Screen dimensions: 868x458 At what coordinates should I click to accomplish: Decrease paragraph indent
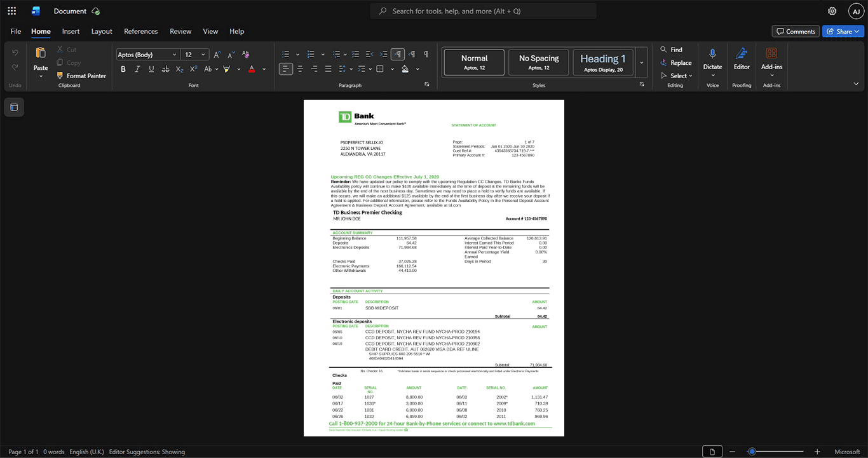370,54
